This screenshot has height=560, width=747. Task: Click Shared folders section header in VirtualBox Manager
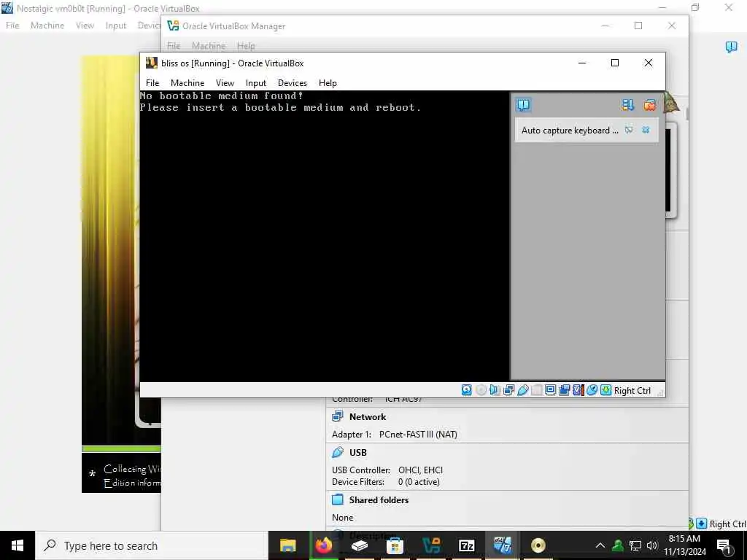(x=379, y=500)
